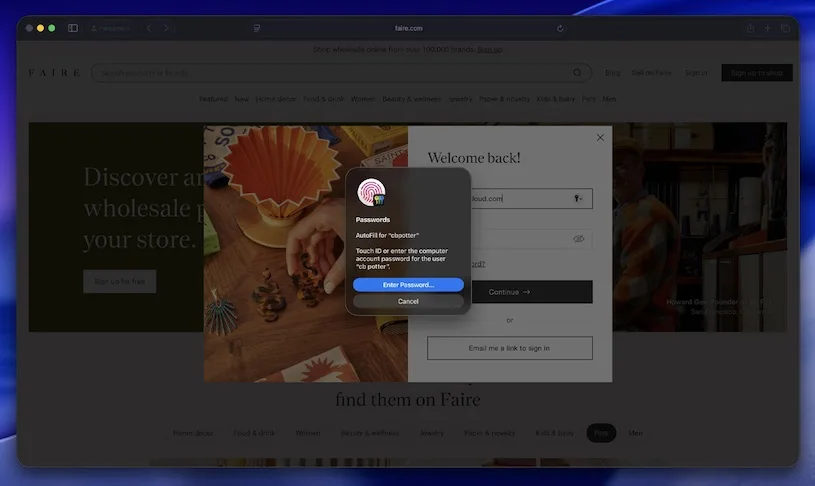Go back with Safari back arrow
The image size is (815, 486).
[x=149, y=28]
